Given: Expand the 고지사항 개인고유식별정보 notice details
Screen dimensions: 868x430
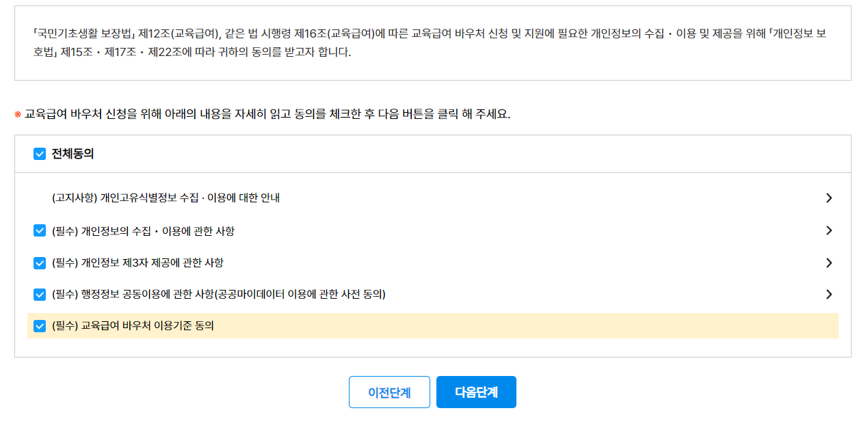Looking at the screenshot, I should (x=829, y=198).
